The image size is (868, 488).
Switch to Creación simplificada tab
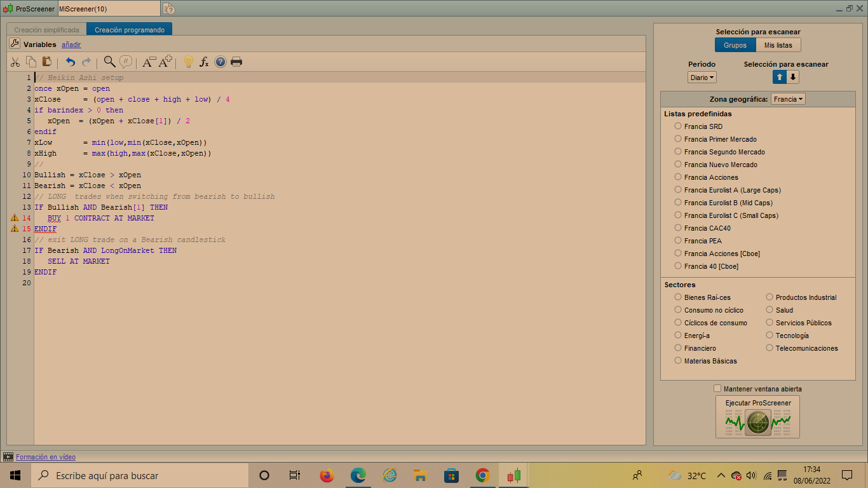pos(46,30)
